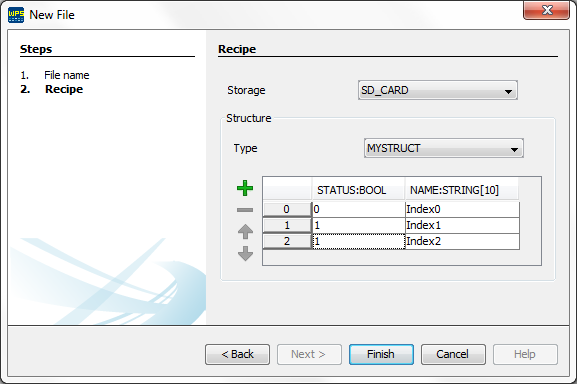The image size is (577, 384).
Task: Click the WPS application icon in title bar
Action: (x=16, y=15)
